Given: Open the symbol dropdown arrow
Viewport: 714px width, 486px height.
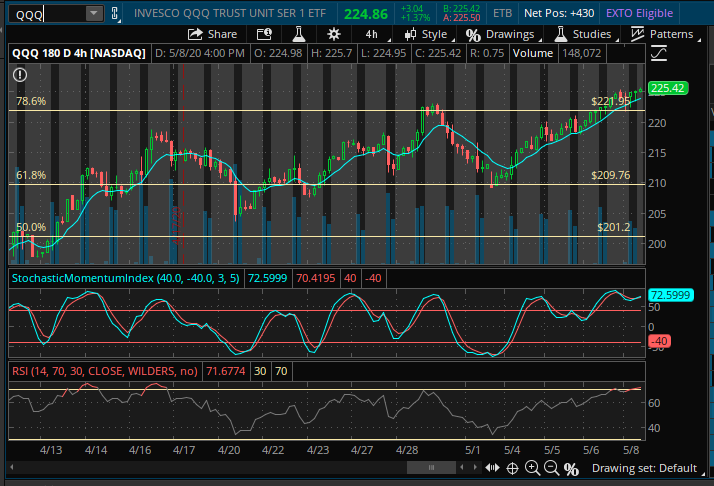Looking at the screenshot, I should point(94,14).
